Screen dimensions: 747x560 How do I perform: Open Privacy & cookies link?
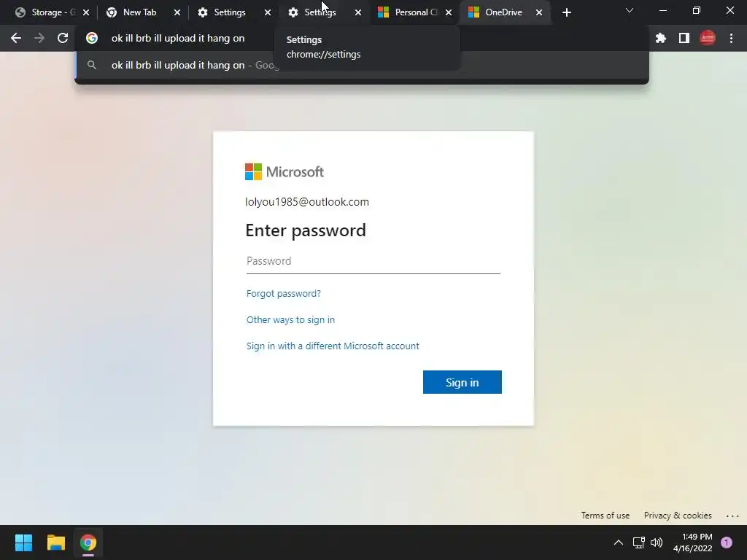point(678,516)
